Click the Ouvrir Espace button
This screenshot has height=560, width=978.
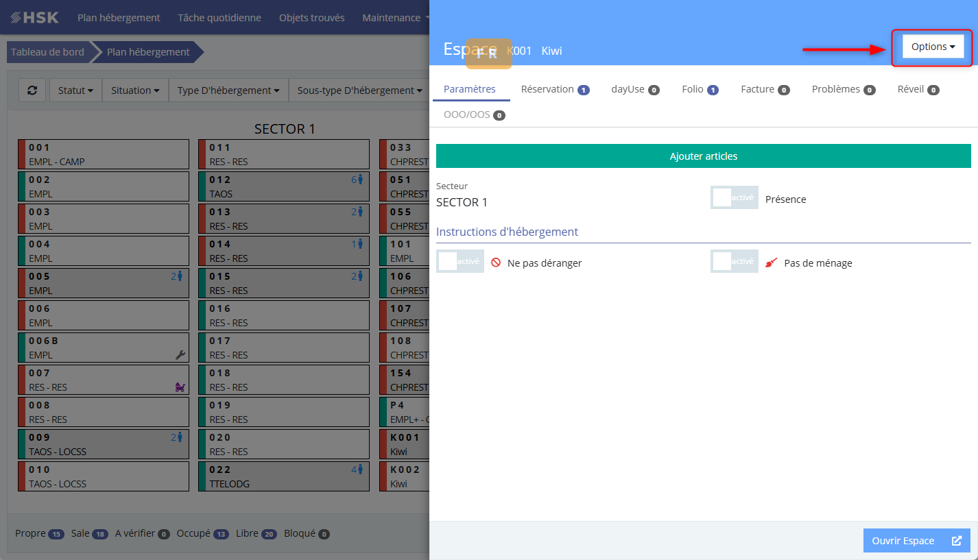point(916,541)
